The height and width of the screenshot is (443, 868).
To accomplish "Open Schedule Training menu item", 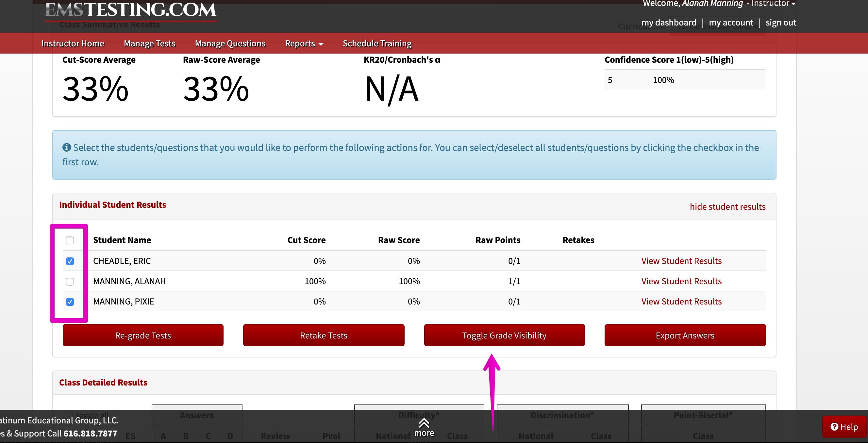I will pos(377,43).
